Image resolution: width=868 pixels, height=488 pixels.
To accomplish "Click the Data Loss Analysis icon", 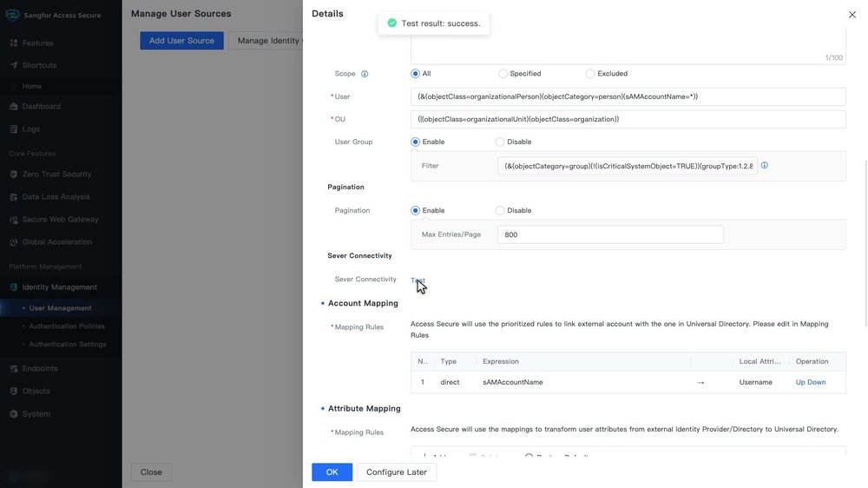I will (13, 196).
